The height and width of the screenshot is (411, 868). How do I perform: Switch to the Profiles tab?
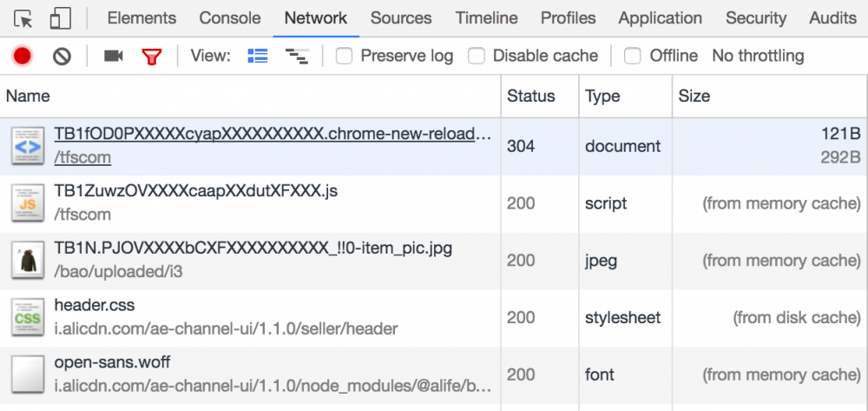(568, 18)
